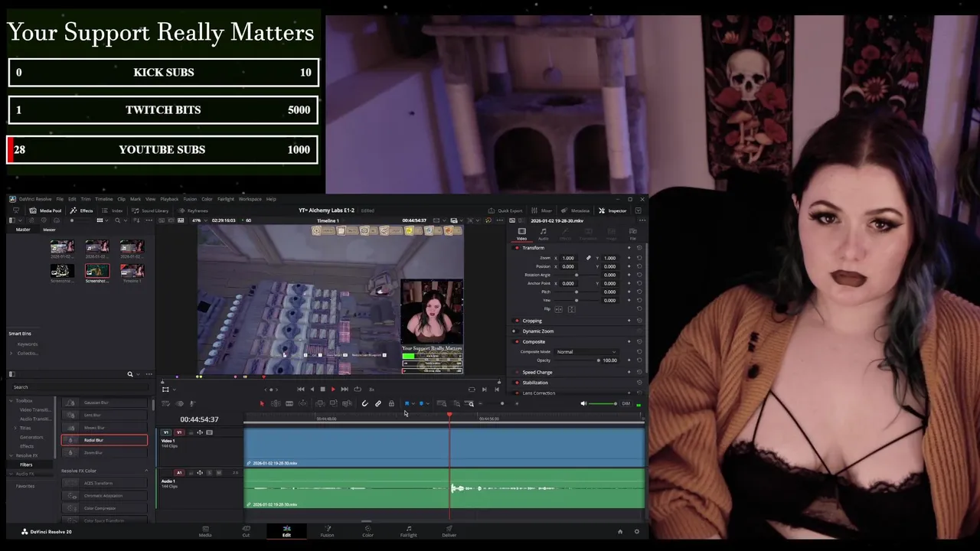The width and height of the screenshot is (980, 551).
Task: Toggle the timeline snapping magnet icon
Action: click(364, 403)
